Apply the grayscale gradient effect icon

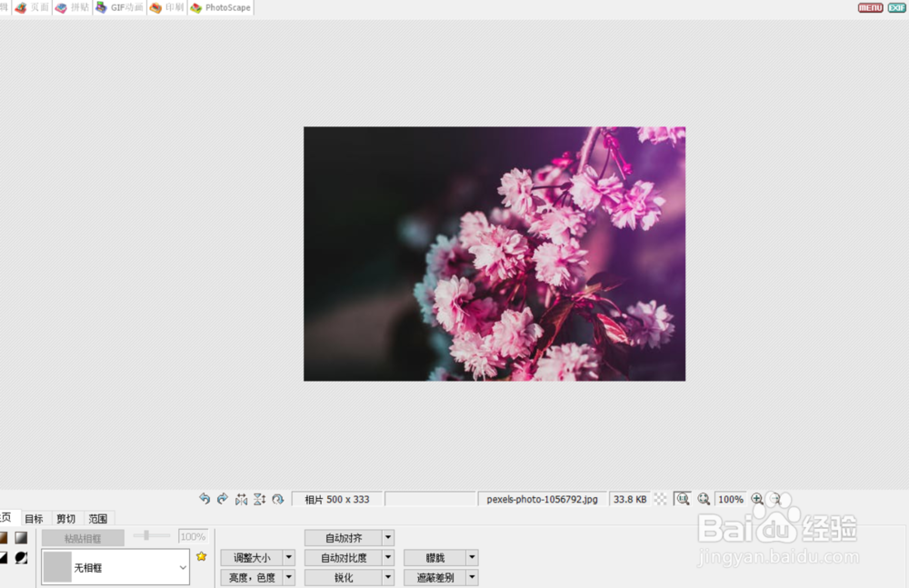22,538
